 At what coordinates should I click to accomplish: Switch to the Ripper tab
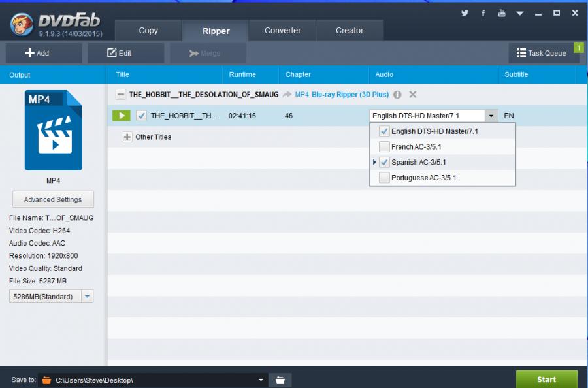pos(216,31)
